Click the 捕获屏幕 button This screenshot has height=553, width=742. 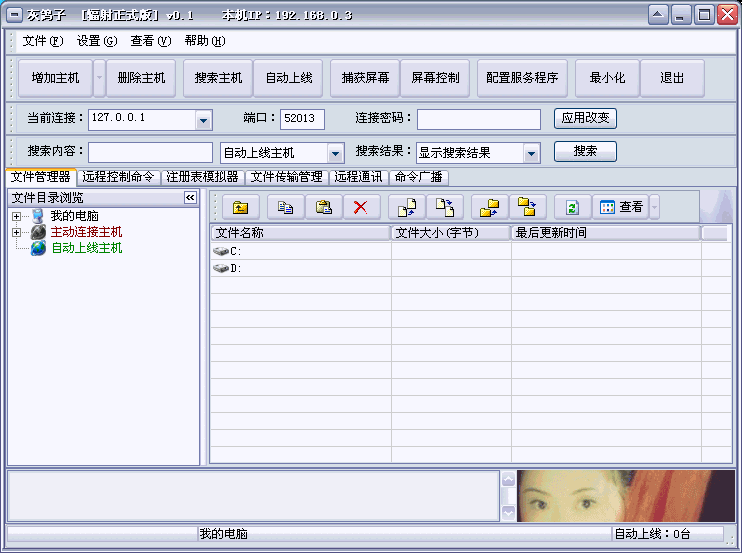coord(365,78)
